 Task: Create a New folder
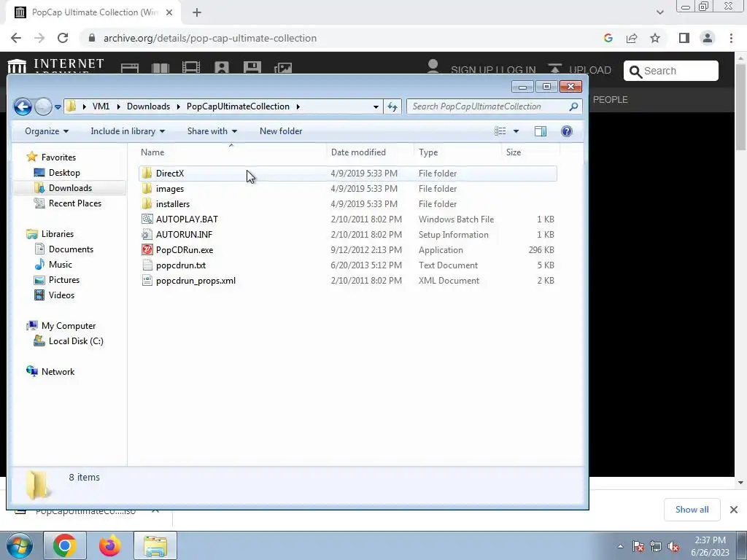click(281, 131)
